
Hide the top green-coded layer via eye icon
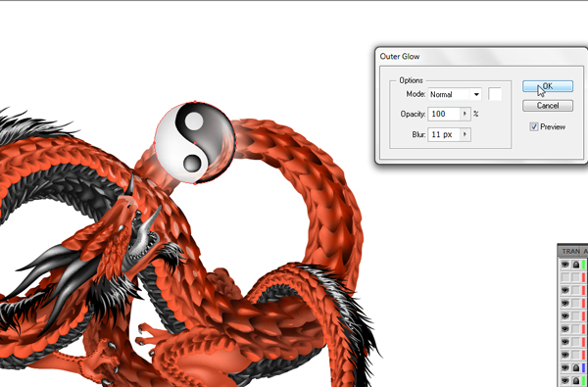click(x=564, y=265)
